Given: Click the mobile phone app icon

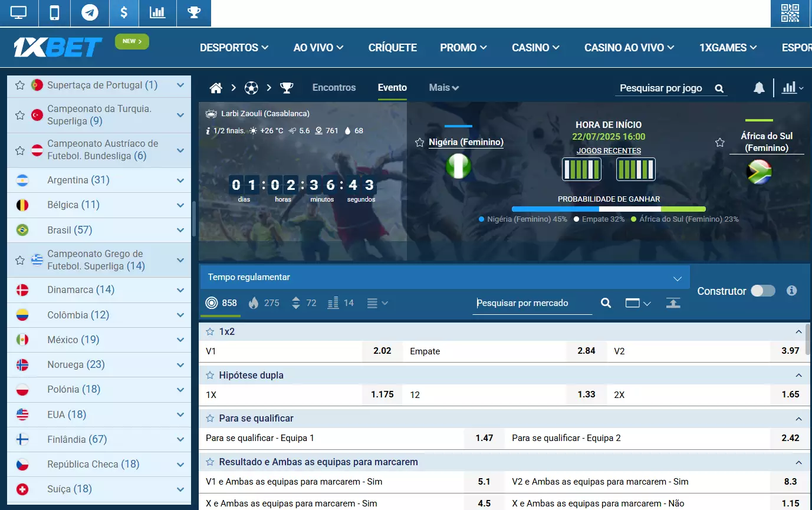Looking at the screenshot, I should [54, 13].
